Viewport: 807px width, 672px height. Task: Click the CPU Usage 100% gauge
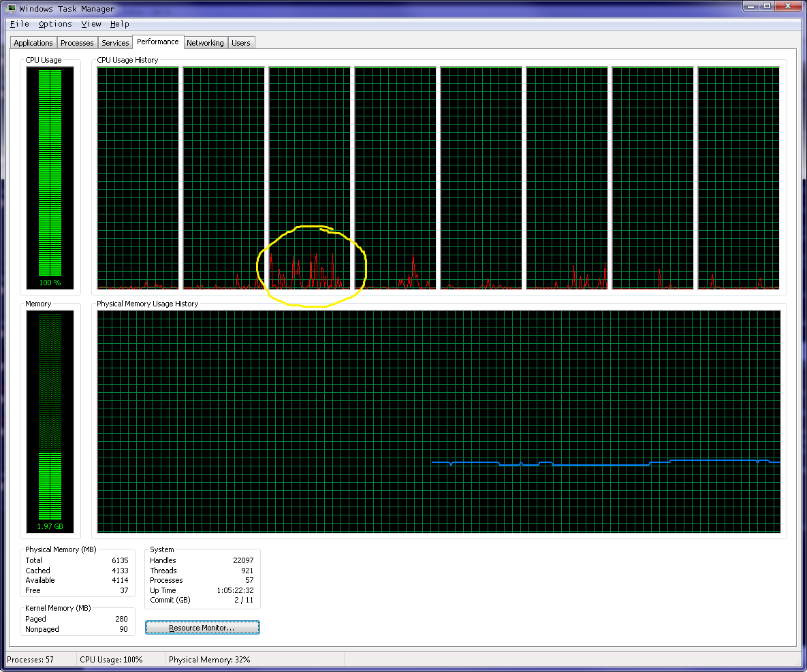pyautogui.click(x=50, y=178)
